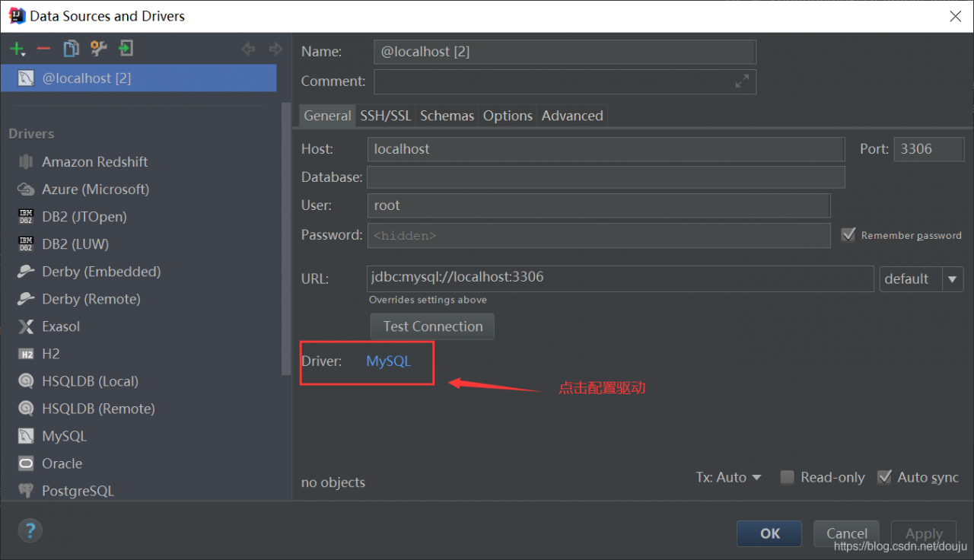Open the Advanced tab
The height and width of the screenshot is (560, 974).
click(572, 116)
